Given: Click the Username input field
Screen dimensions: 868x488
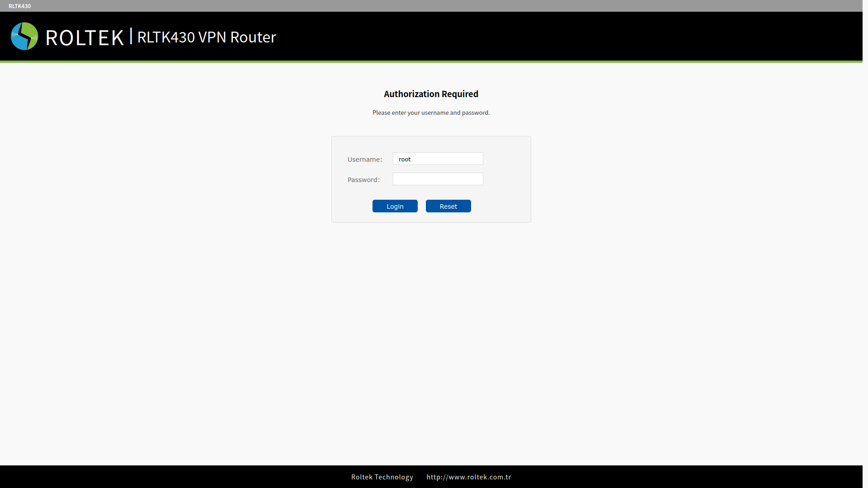Looking at the screenshot, I should tap(438, 159).
